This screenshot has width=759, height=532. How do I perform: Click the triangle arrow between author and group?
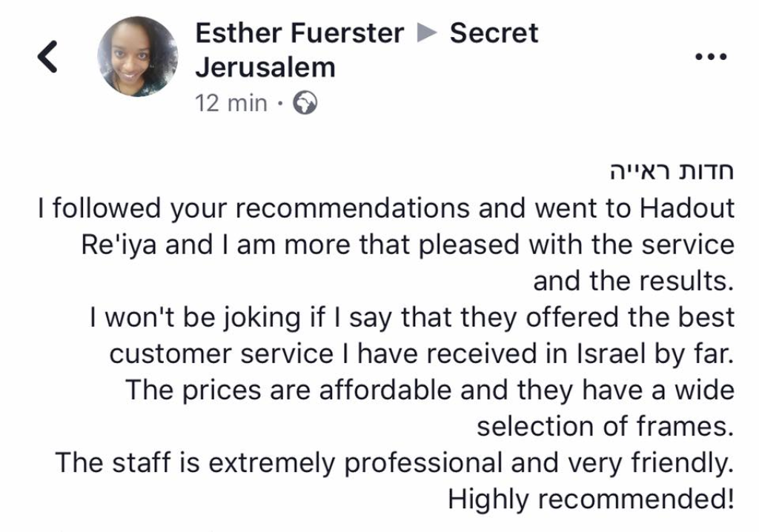[x=427, y=33]
